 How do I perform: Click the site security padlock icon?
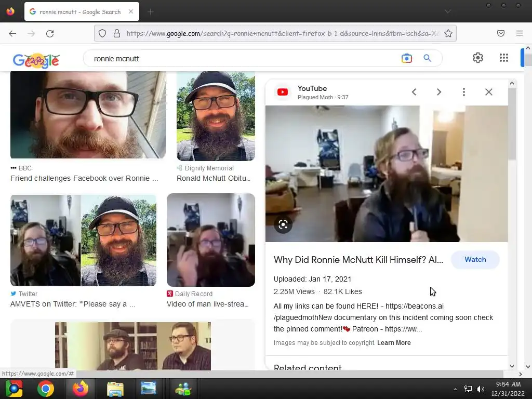pos(117,33)
